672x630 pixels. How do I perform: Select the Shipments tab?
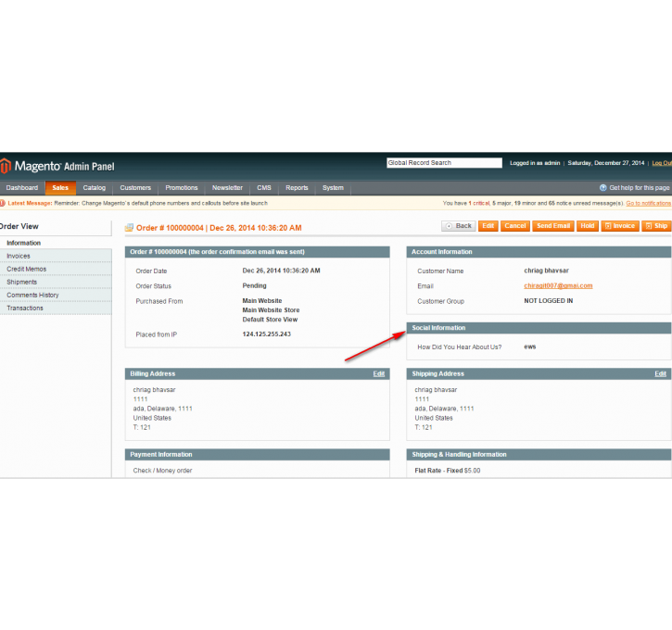click(x=56, y=282)
